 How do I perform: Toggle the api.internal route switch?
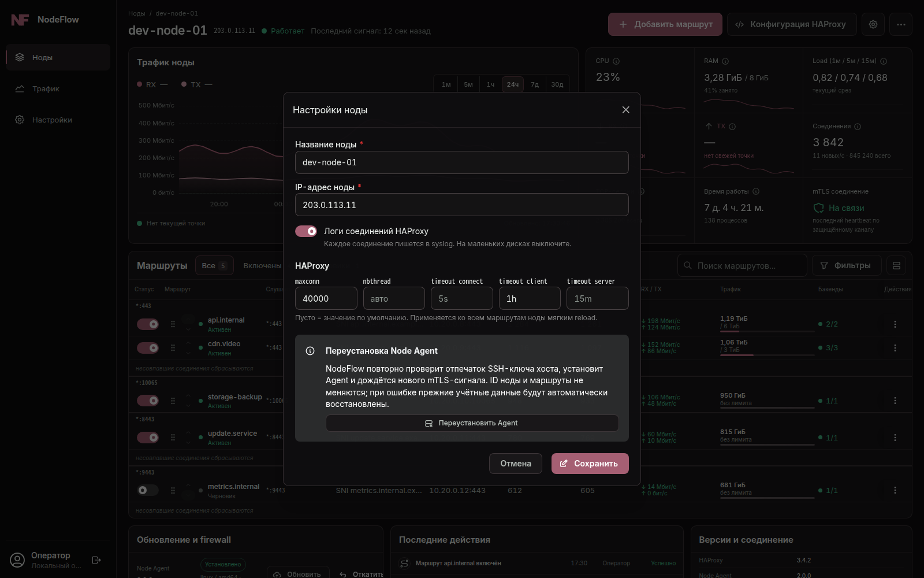pyautogui.click(x=148, y=324)
